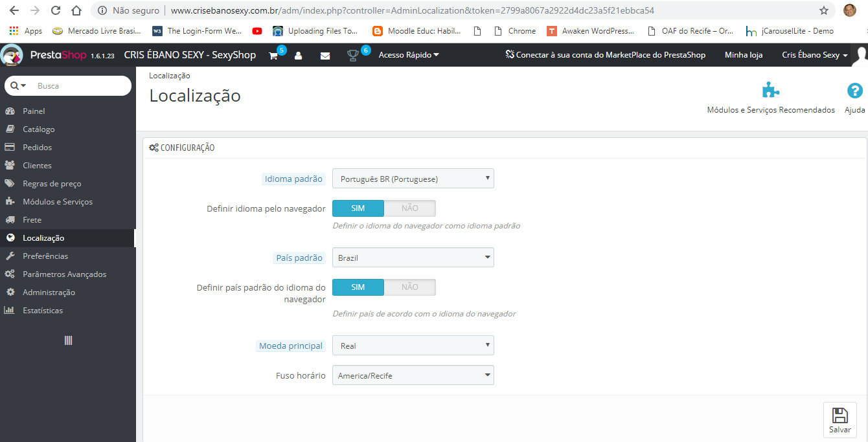Screen dimensions: 868x442
Task: Open the Chrome bookmark
Action: (515, 31)
